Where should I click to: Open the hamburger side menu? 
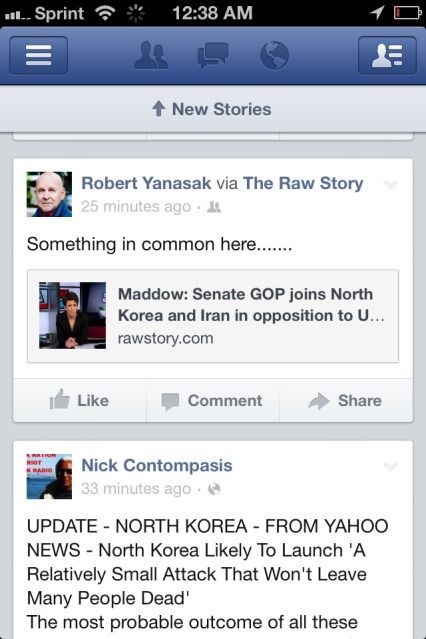click(39, 55)
